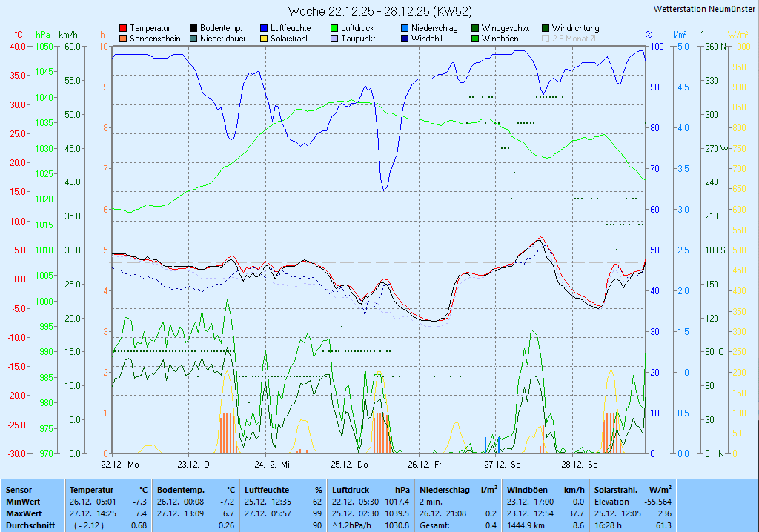Click the yellow Solarstrahl. legend icon
The image size is (759, 532).
(x=264, y=39)
